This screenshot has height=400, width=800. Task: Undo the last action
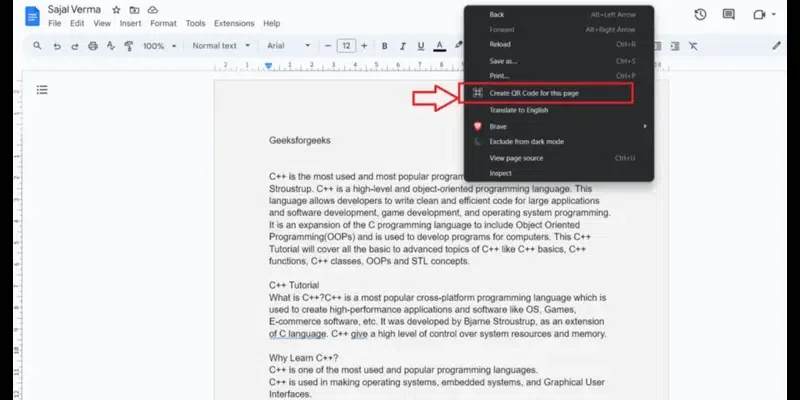click(x=57, y=46)
